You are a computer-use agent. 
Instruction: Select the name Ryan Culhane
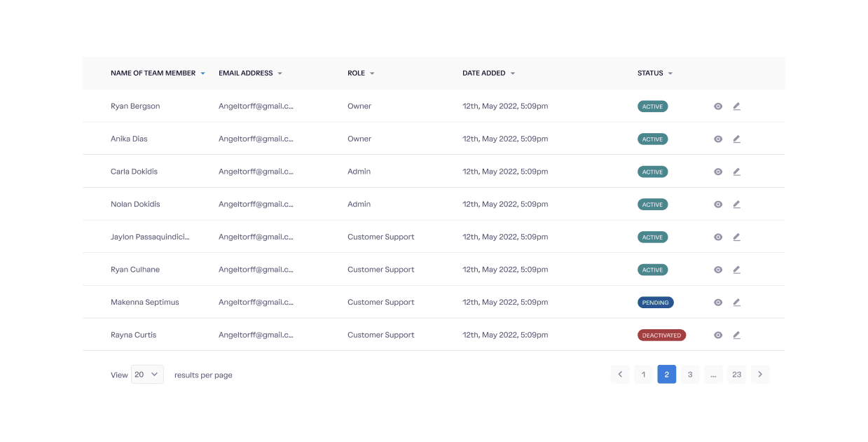point(135,270)
